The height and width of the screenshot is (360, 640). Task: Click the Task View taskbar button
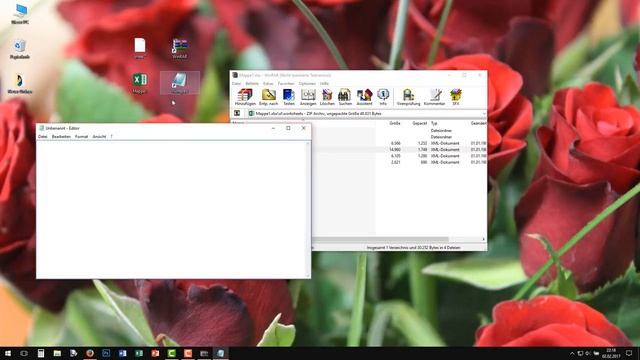pos(24,353)
